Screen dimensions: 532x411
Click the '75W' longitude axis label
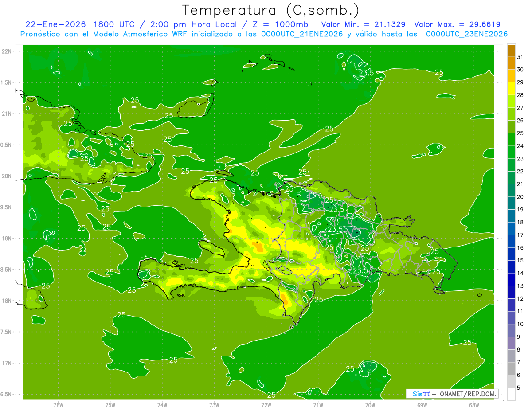pyautogui.click(x=110, y=405)
